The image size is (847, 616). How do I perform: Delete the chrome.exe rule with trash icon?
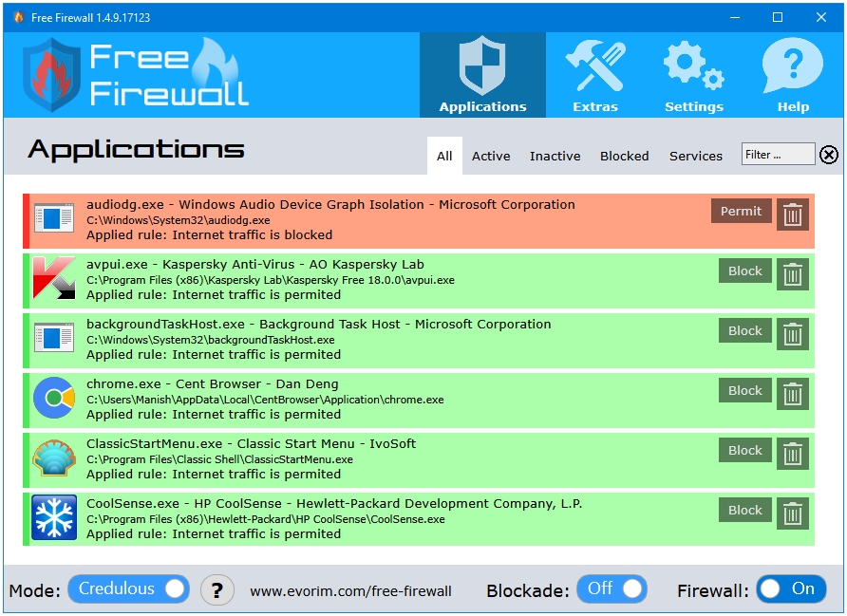pos(793,394)
